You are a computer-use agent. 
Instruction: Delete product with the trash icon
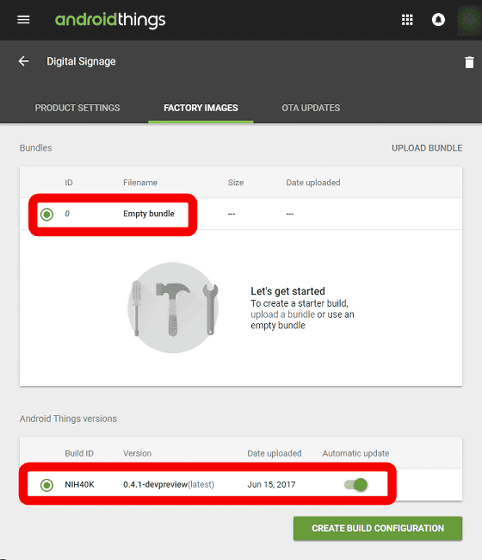[x=469, y=62]
